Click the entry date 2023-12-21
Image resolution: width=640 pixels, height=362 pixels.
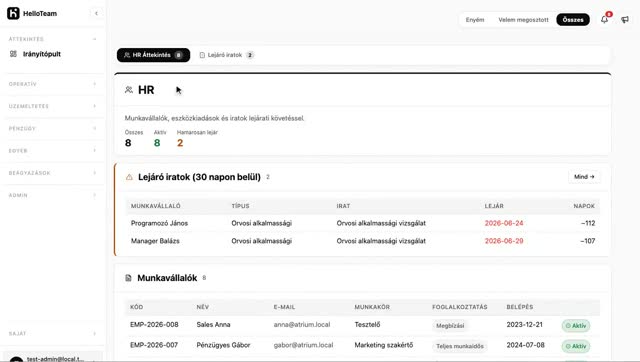(524, 324)
